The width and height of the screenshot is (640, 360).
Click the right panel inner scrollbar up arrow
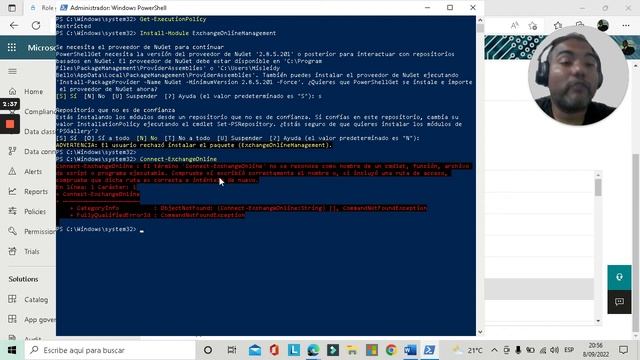click(598, 175)
